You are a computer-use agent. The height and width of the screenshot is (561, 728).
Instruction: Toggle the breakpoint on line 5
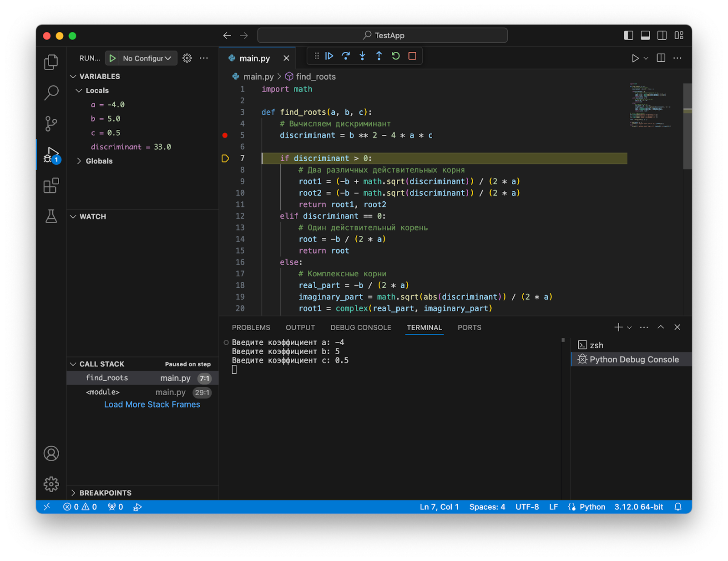(225, 135)
